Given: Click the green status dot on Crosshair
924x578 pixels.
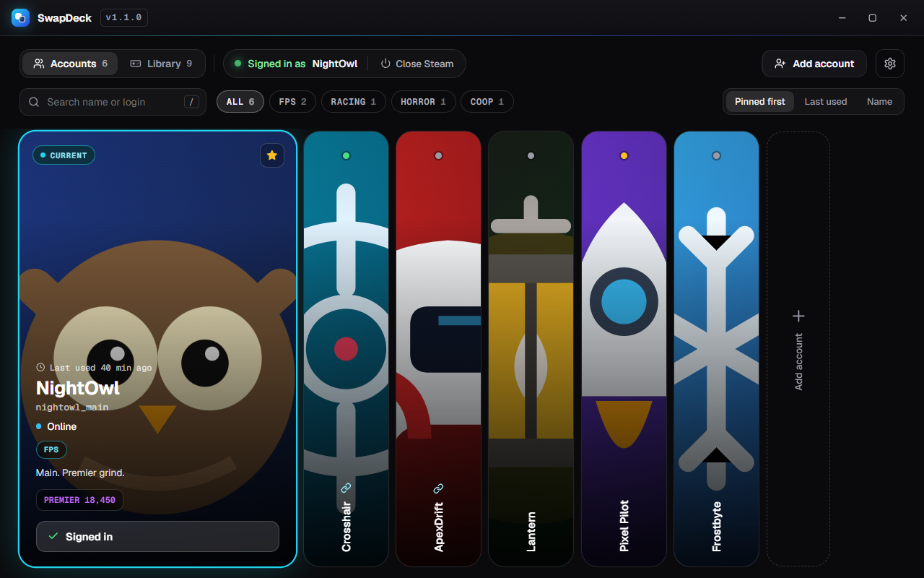Looking at the screenshot, I should (x=346, y=155).
